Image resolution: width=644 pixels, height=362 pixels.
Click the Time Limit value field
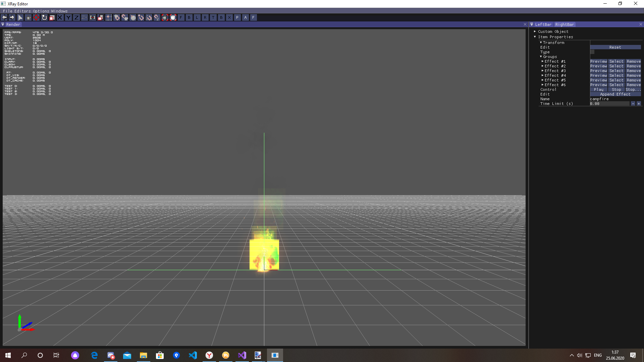609,104
